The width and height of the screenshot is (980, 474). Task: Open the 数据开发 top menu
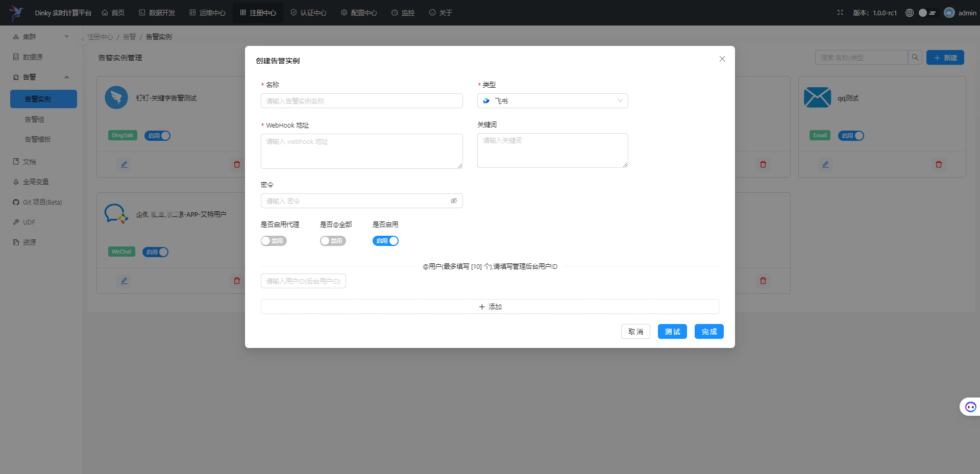157,13
